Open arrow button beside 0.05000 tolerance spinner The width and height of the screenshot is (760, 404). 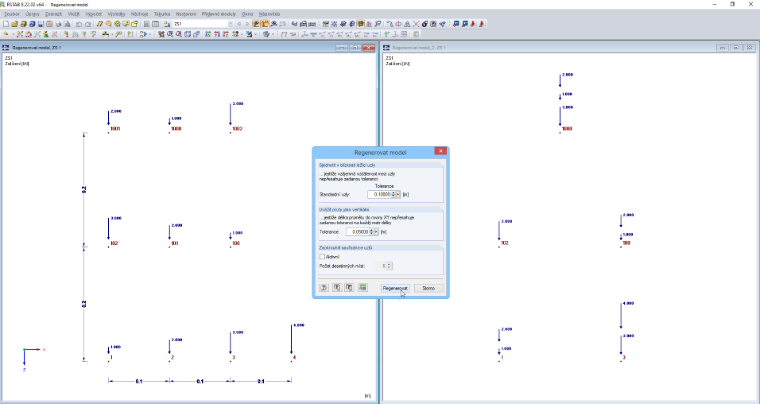376,232
